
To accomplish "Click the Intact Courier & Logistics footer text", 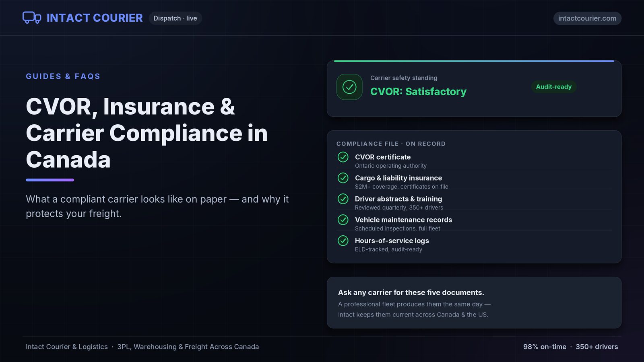I will click(67, 347).
